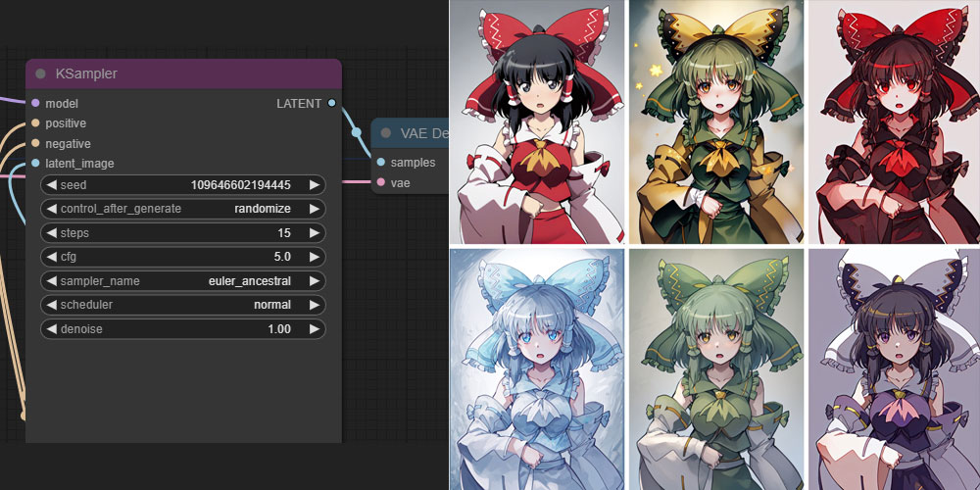Select the positive input socket on KSampler
The height and width of the screenshot is (490, 980).
tap(35, 123)
